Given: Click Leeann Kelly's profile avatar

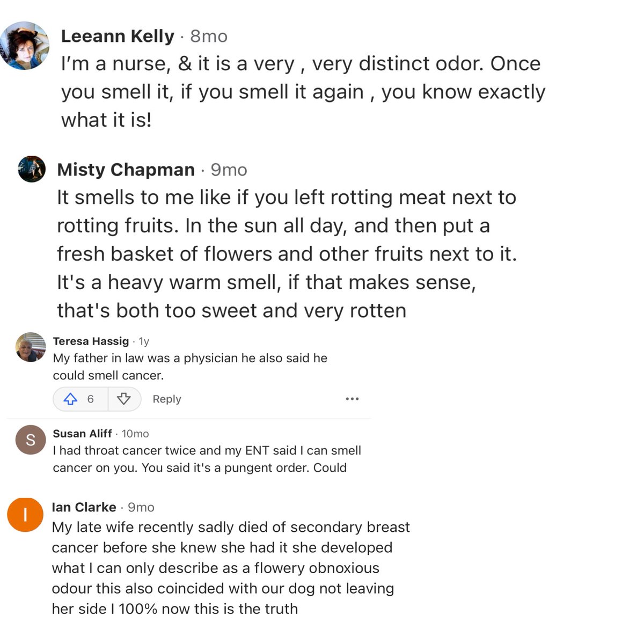Looking at the screenshot, I should (x=24, y=46).
